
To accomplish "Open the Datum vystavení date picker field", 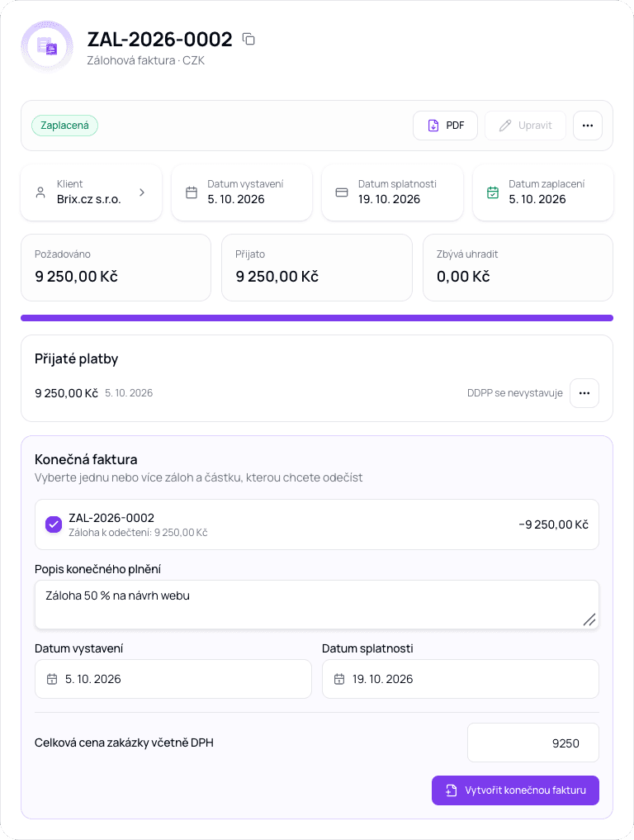I will point(173,679).
